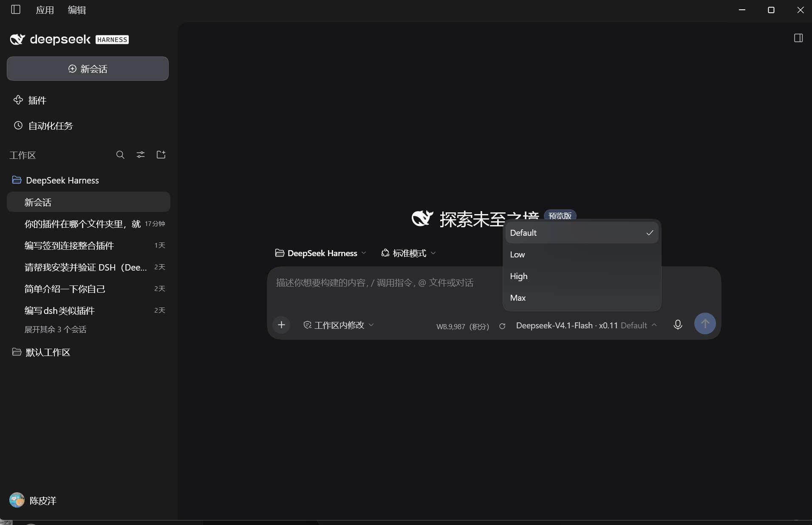Image resolution: width=812 pixels, height=525 pixels.
Task: Start voice input with microphone icon
Action: tap(678, 325)
